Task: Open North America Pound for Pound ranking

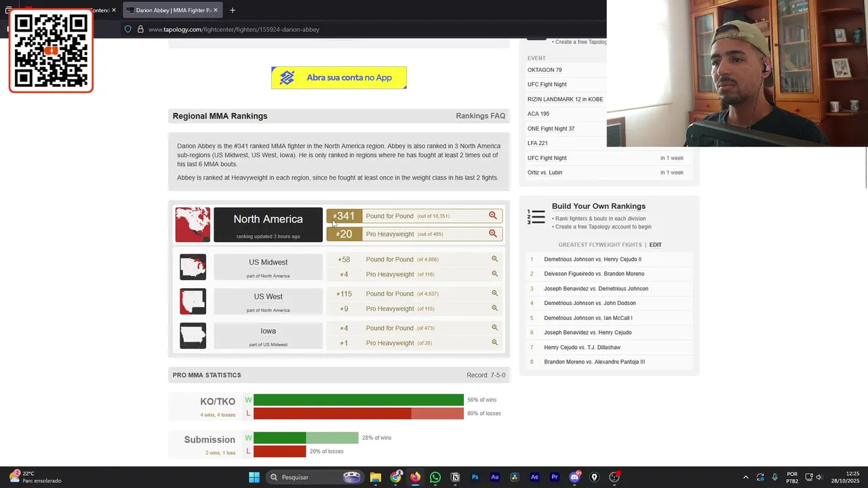Action: tap(414, 216)
